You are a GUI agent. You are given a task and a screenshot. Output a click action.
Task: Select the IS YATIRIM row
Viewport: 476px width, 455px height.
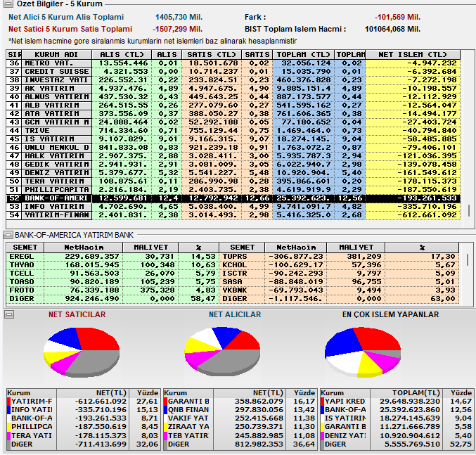coord(233,139)
